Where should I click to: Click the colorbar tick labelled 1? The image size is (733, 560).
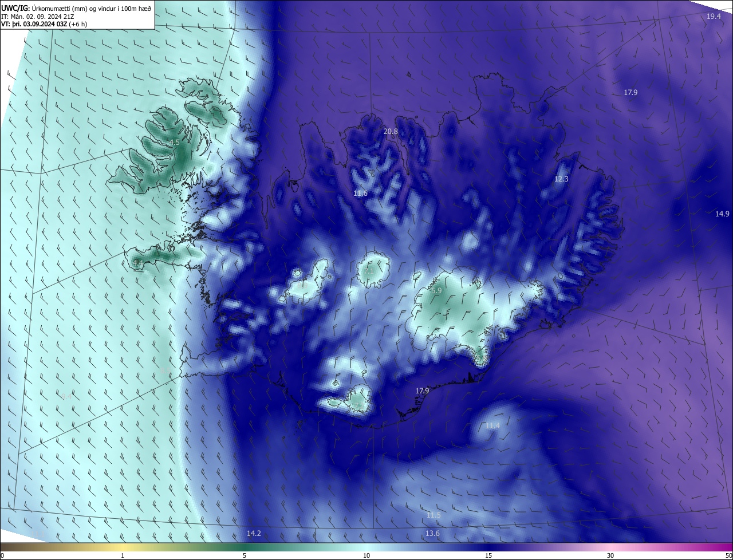(123, 555)
